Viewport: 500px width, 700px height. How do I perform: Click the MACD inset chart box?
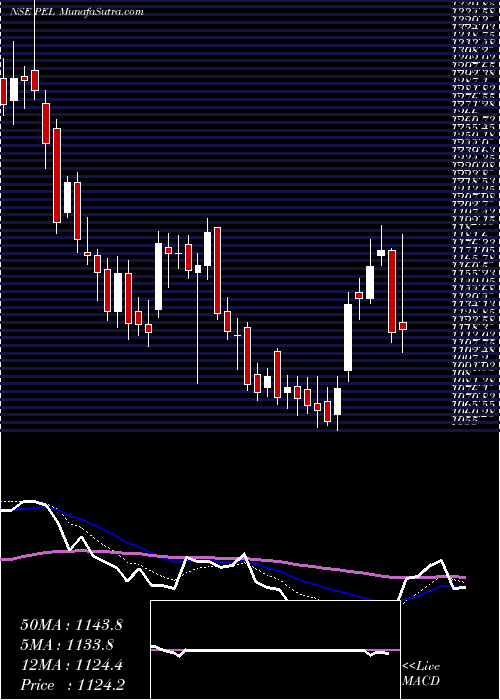[275, 650]
